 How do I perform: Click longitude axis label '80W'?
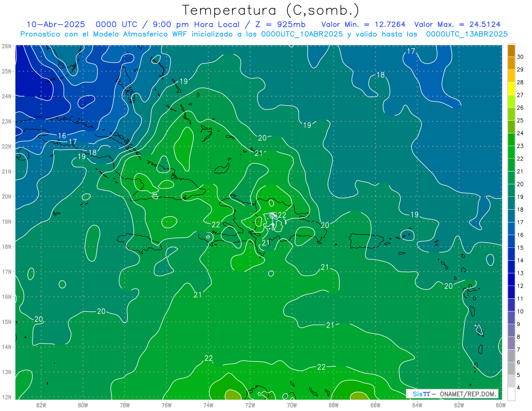point(83,404)
